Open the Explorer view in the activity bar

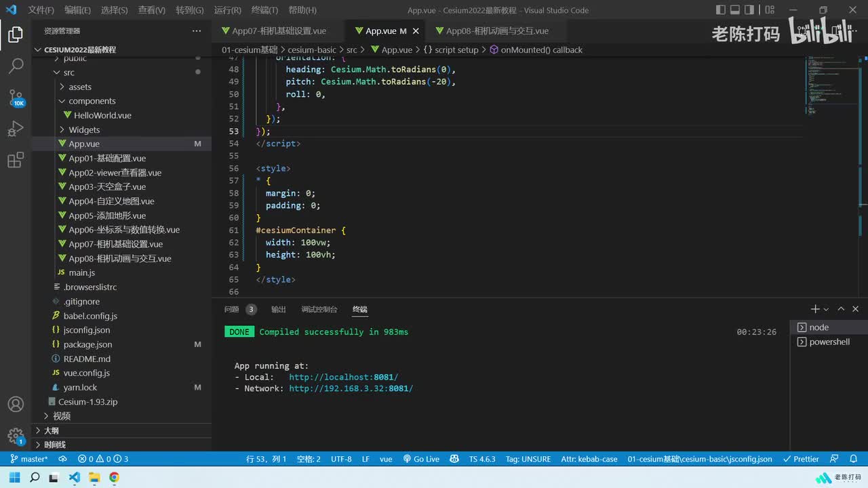click(16, 35)
